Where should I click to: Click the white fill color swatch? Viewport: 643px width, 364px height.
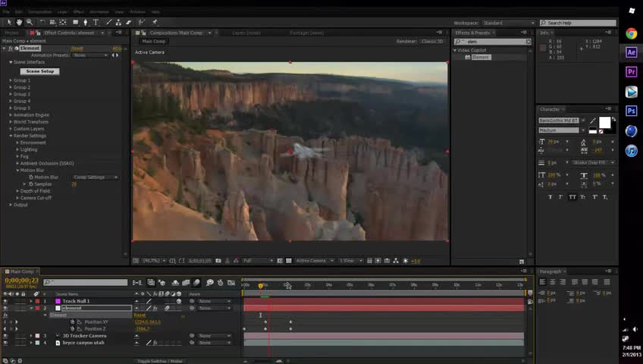coord(604,122)
